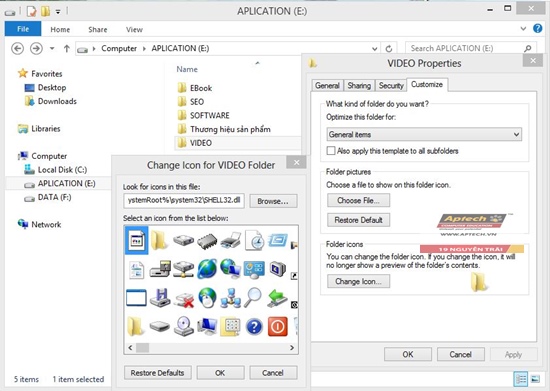Click Restore Defaults in Change Icon dialog
This screenshot has height=391, width=550.
coord(157,373)
